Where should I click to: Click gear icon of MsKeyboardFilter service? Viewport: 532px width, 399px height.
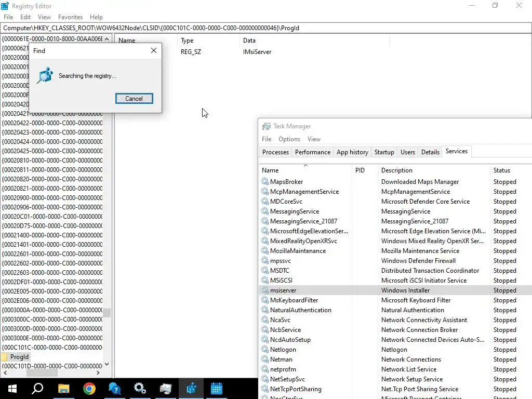pyautogui.click(x=265, y=300)
